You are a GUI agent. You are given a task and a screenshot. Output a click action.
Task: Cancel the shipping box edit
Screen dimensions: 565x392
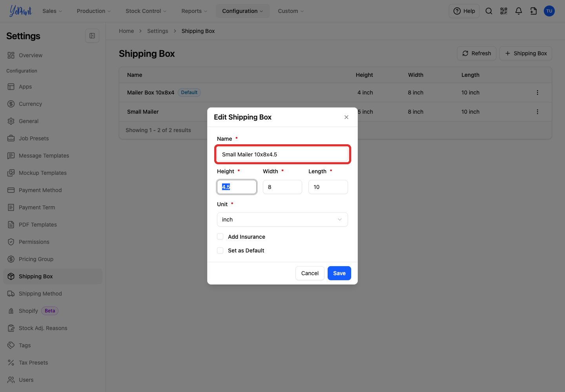[x=310, y=273]
